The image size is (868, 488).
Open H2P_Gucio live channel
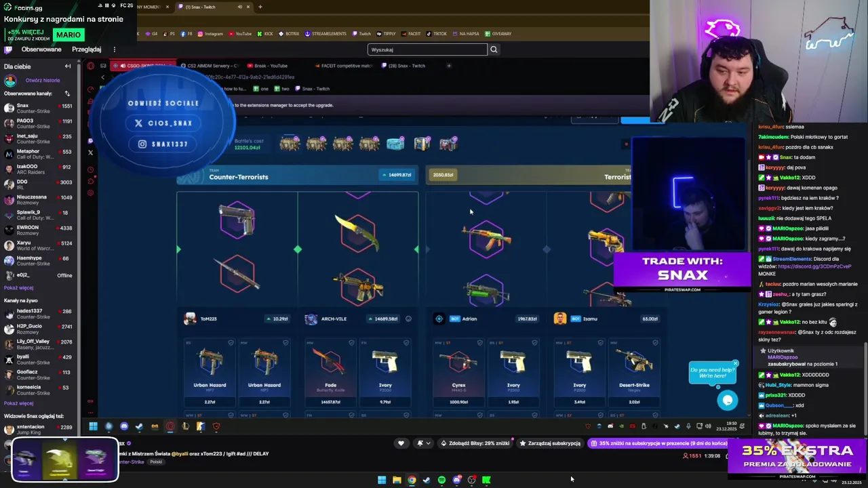(x=38, y=329)
